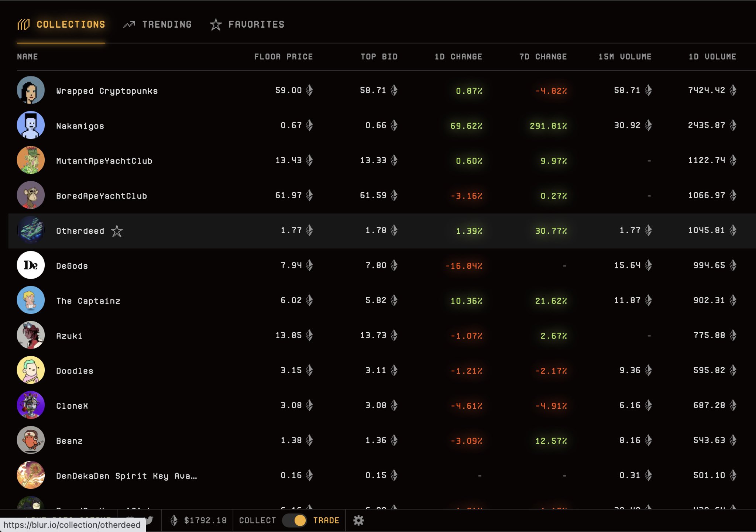Open the BoredApeYachtClub collection name
The height and width of the screenshot is (532, 756).
point(102,196)
